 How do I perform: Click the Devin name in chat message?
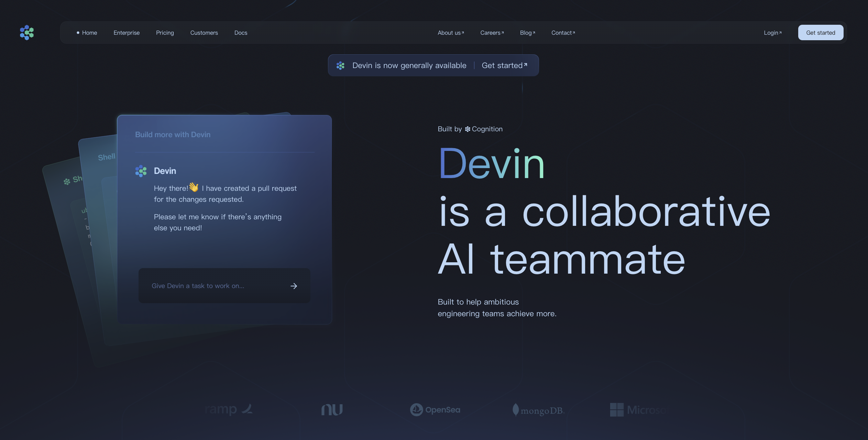point(165,171)
